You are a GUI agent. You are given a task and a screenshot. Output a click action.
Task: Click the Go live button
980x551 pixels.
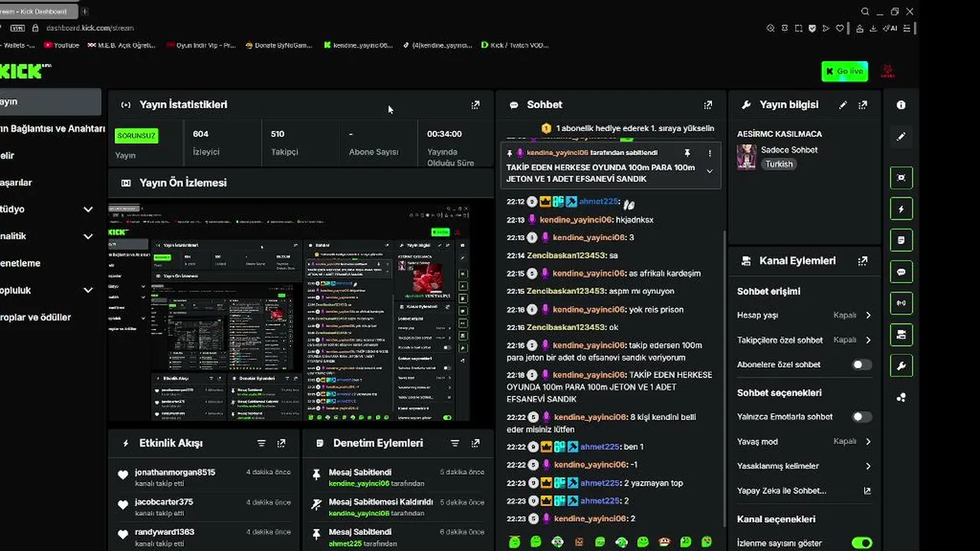(x=844, y=71)
